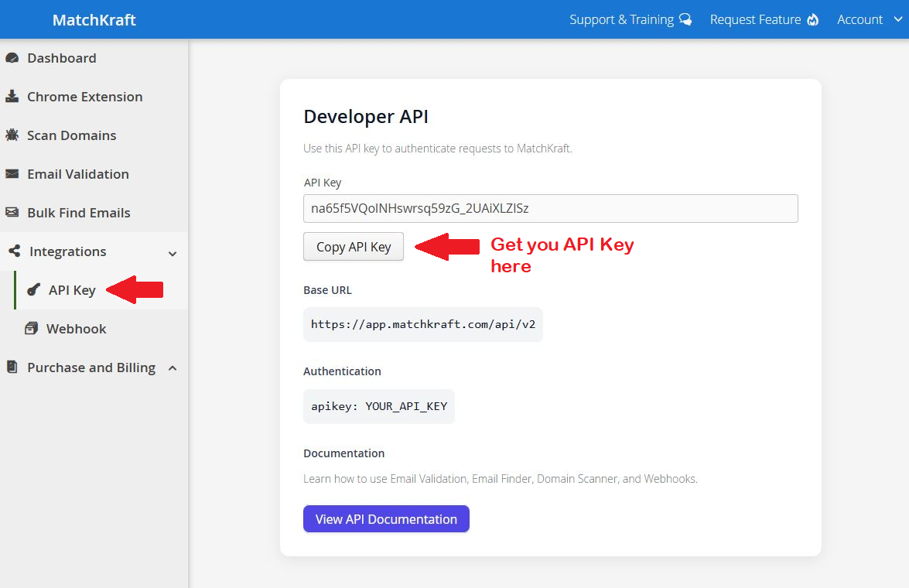This screenshot has width=909, height=588.
Task: Click the MatchKraft logo
Action: pyautogui.click(x=94, y=19)
